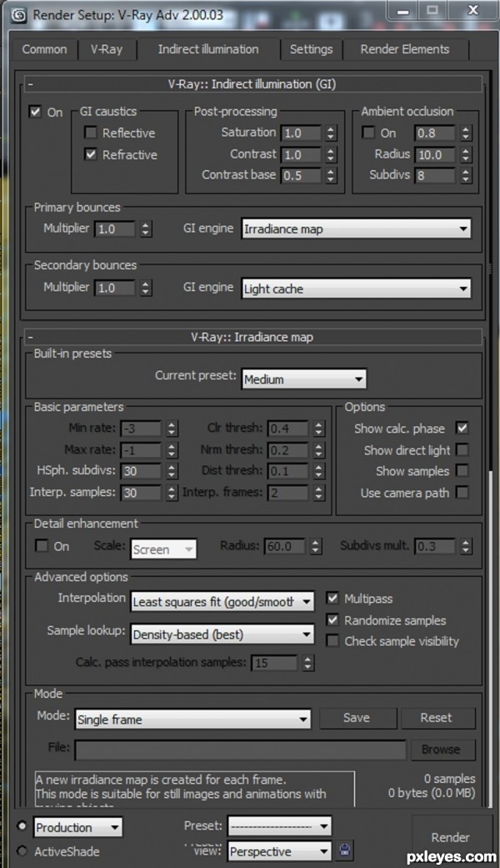Open the Sample lookup dropdown
The height and width of the screenshot is (868, 500).
tap(222, 635)
